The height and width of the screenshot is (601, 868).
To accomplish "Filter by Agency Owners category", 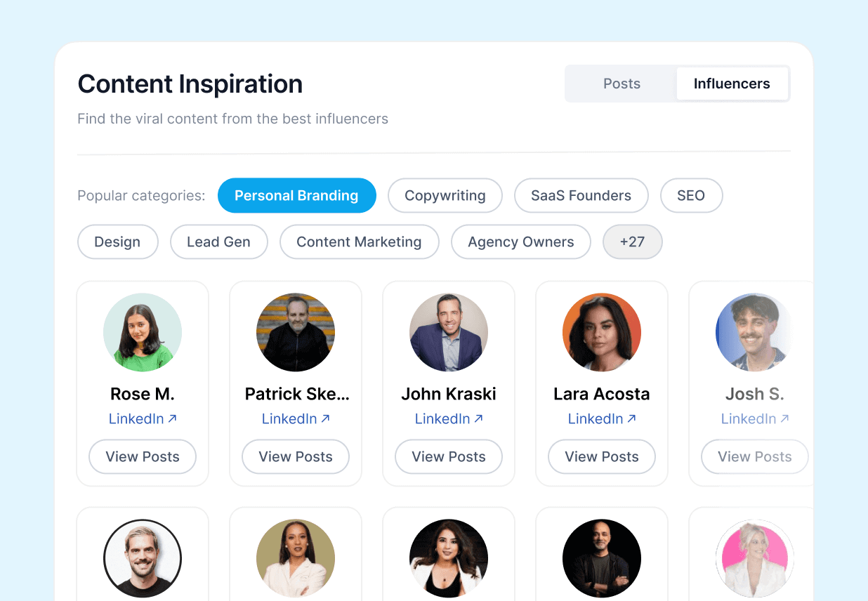I will [521, 242].
